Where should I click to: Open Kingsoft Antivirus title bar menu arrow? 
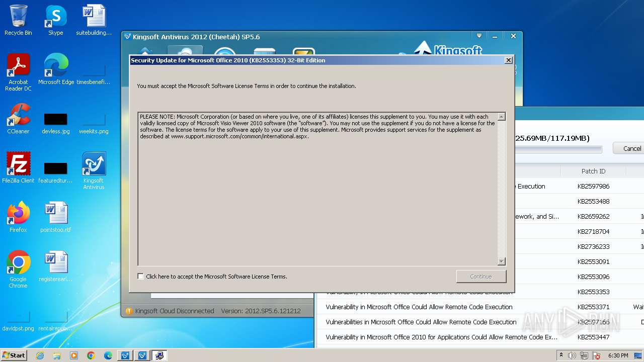(x=479, y=36)
